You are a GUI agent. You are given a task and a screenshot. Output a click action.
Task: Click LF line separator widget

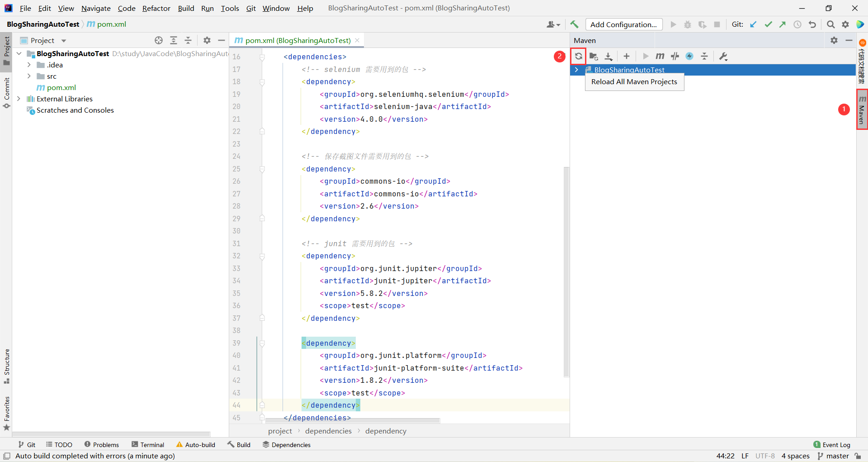click(x=745, y=456)
